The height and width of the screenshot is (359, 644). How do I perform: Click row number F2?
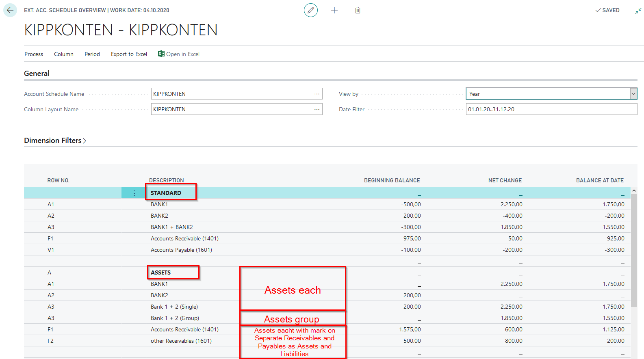(50, 341)
